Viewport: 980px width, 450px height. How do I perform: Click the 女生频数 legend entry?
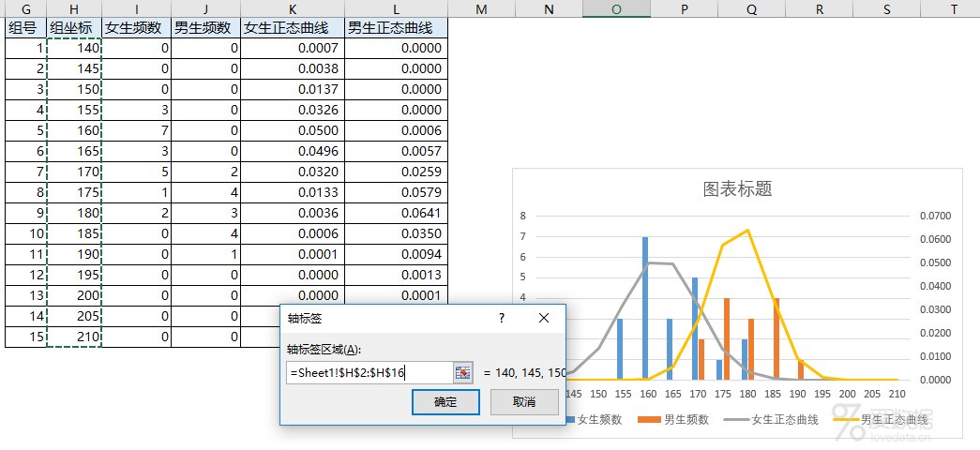point(594,419)
